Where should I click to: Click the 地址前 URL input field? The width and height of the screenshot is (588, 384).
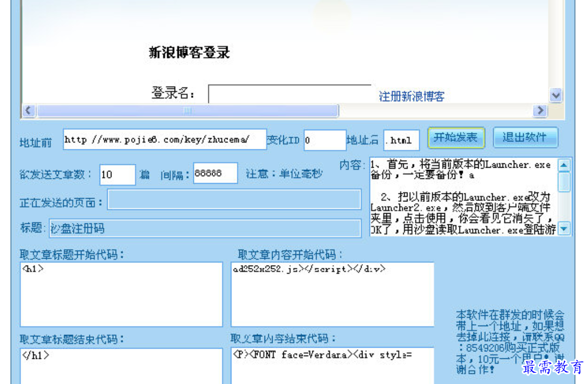click(x=164, y=139)
